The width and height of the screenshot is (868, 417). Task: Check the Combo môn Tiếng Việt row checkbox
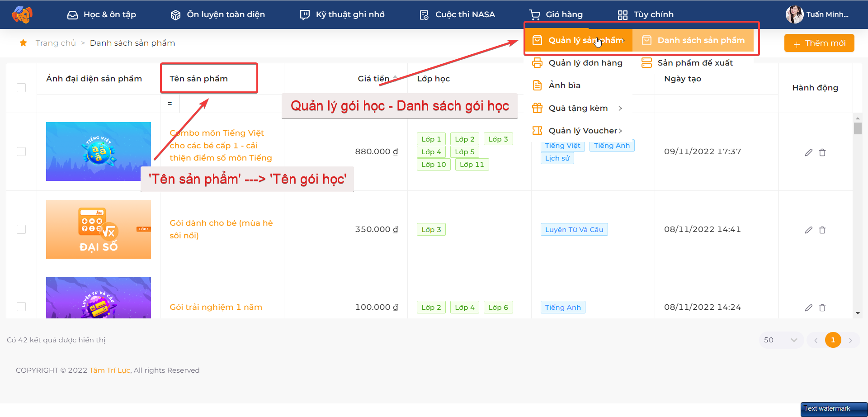point(21,152)
